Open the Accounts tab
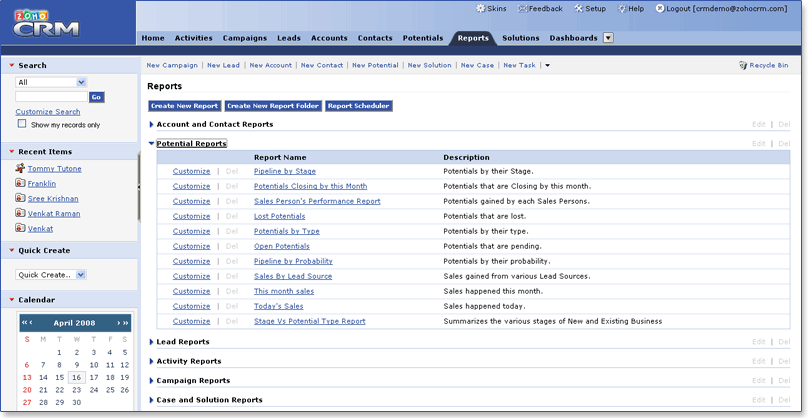Image resolution: width=808 pixels, height=418 pixels. point(329,38)
